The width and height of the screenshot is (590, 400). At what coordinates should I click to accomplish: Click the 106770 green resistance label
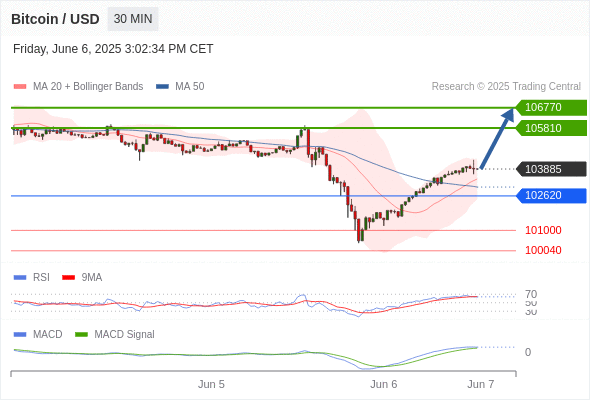pyautogui.click(x=552, y=108)
